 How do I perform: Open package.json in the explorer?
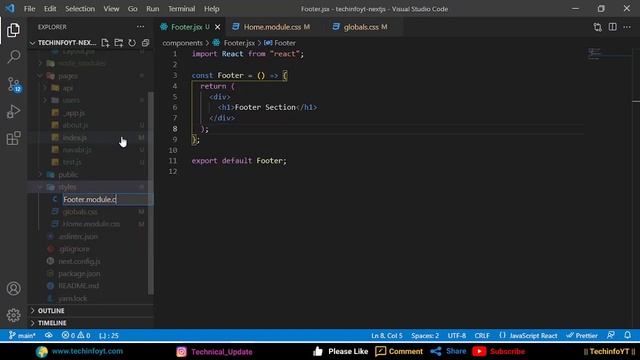[x=79, y=273]
